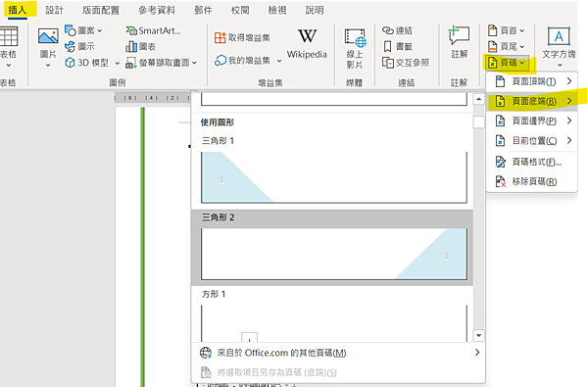Insert 圖示 icons
Screen dimensions: 588x387
point(80,46)
